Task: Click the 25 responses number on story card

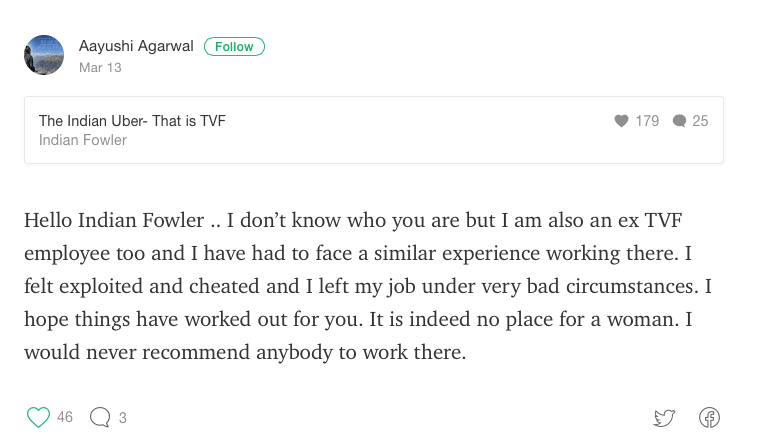Action: pos(700,121)
